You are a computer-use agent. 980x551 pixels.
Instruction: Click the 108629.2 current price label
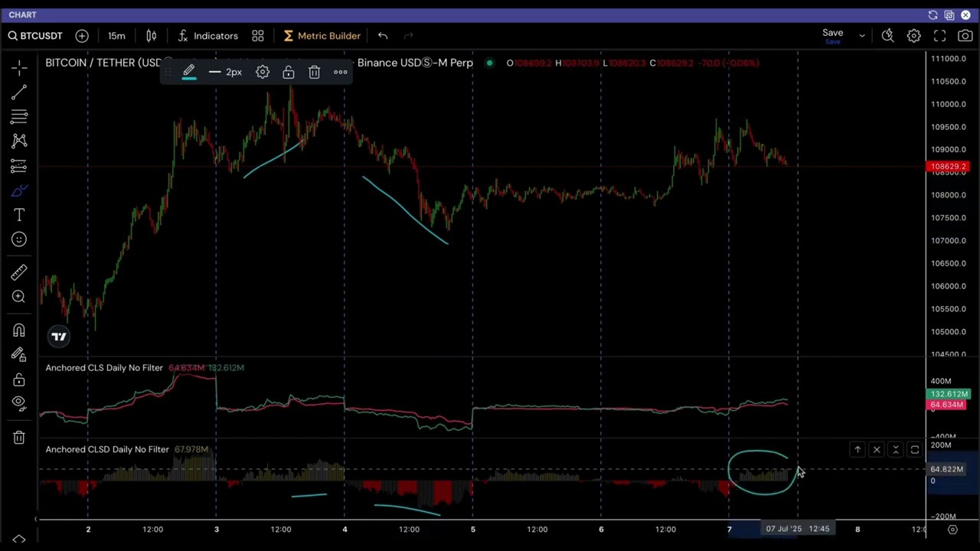click(948, 167)
